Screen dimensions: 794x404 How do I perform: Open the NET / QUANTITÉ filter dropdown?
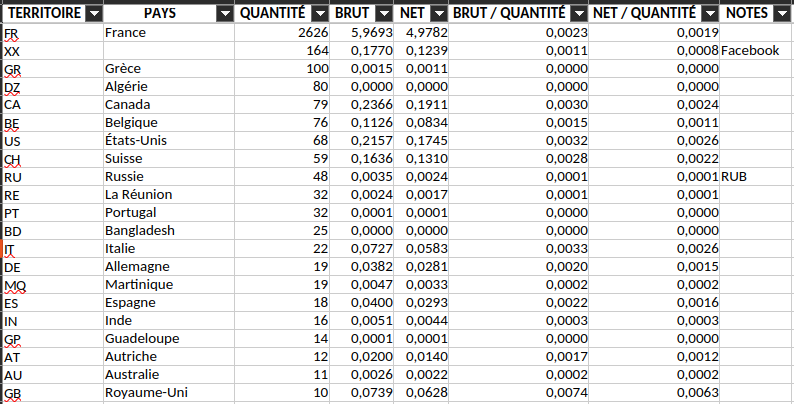pos(711,14)
